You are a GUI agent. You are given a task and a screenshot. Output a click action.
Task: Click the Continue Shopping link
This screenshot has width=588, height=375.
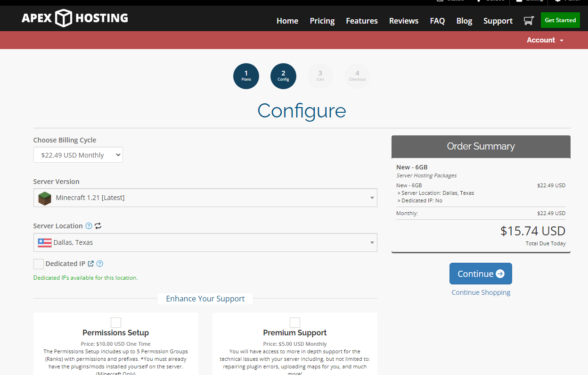click(x=481, y=292)
